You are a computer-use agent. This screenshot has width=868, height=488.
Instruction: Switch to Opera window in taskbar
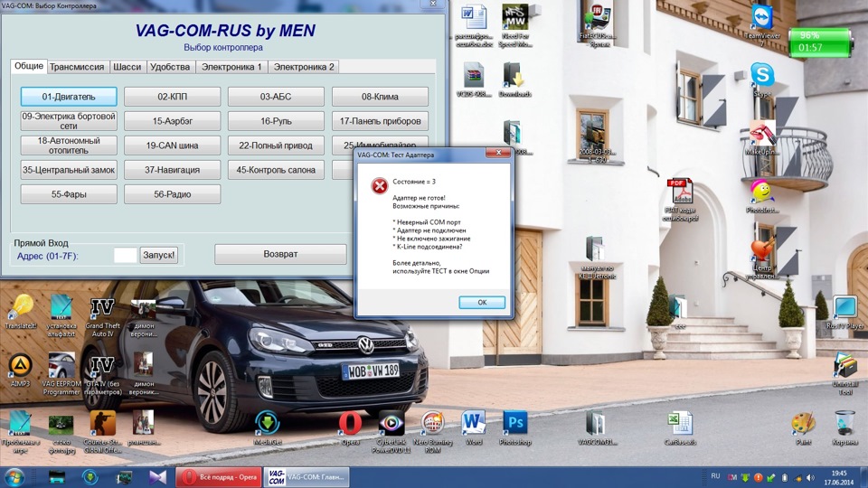(x=219, y=477)
